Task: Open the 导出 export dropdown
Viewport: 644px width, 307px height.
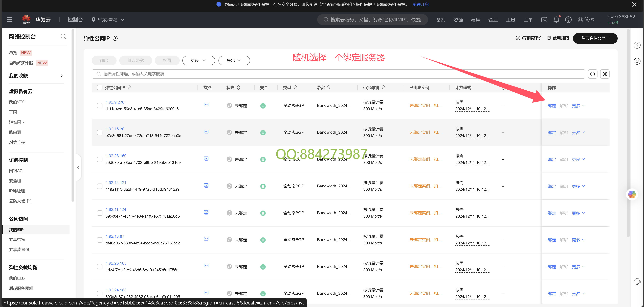Action: (x=234, y=60)
